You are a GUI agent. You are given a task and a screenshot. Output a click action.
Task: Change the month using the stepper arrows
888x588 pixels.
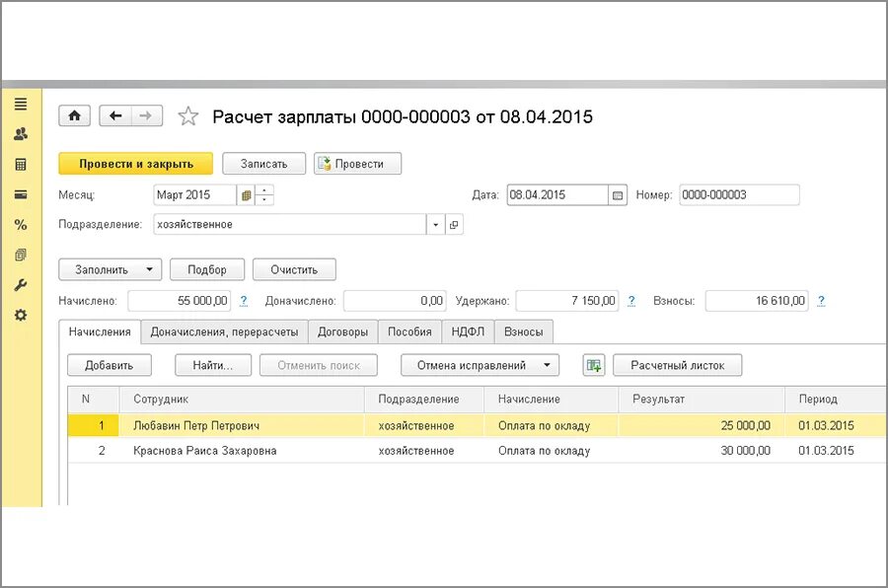[x=264, y=195]
